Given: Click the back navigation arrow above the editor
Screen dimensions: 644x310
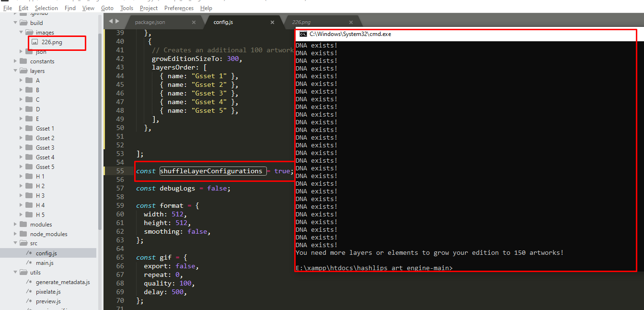Looking at the screenshot, I should click(110, 21).
